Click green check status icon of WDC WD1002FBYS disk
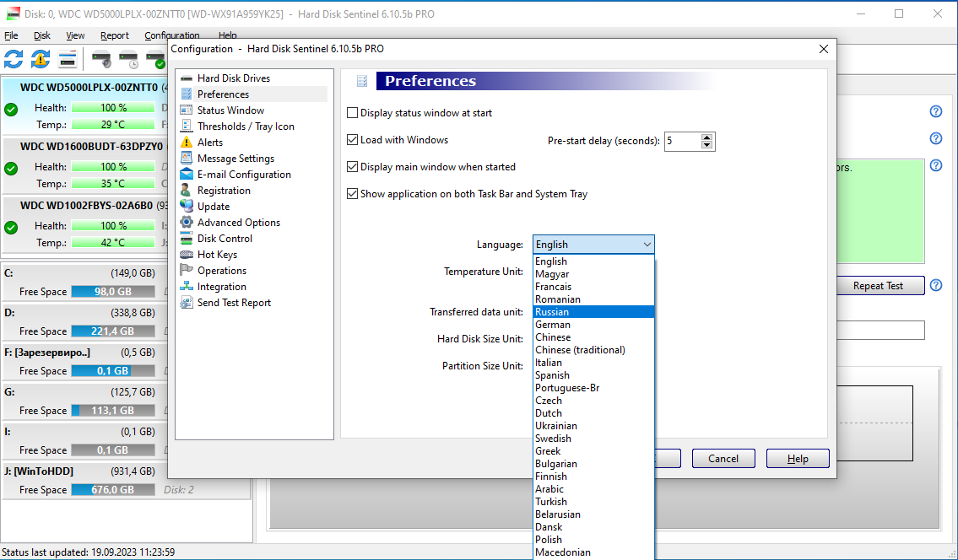This screenshot has width=958, height=560. 11,228
